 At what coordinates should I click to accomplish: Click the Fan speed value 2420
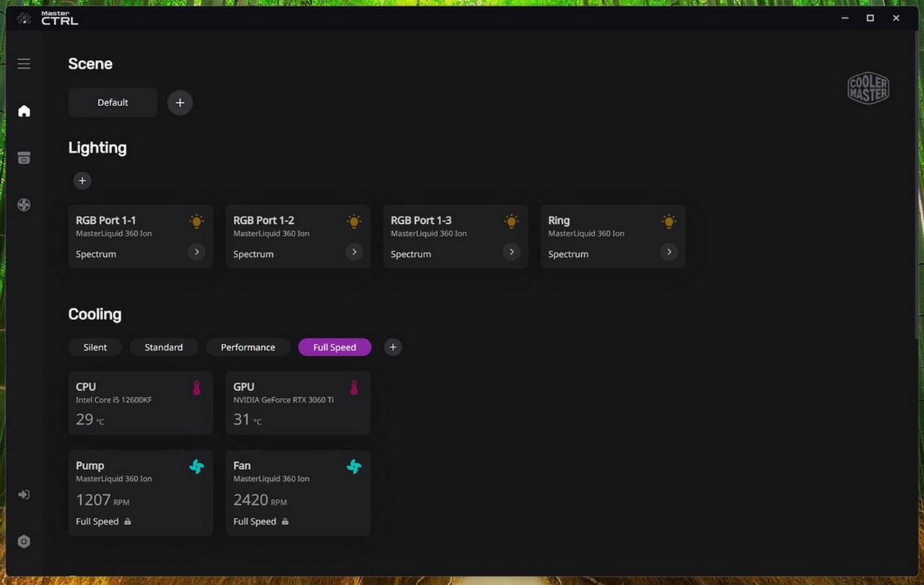coord(250,500)
